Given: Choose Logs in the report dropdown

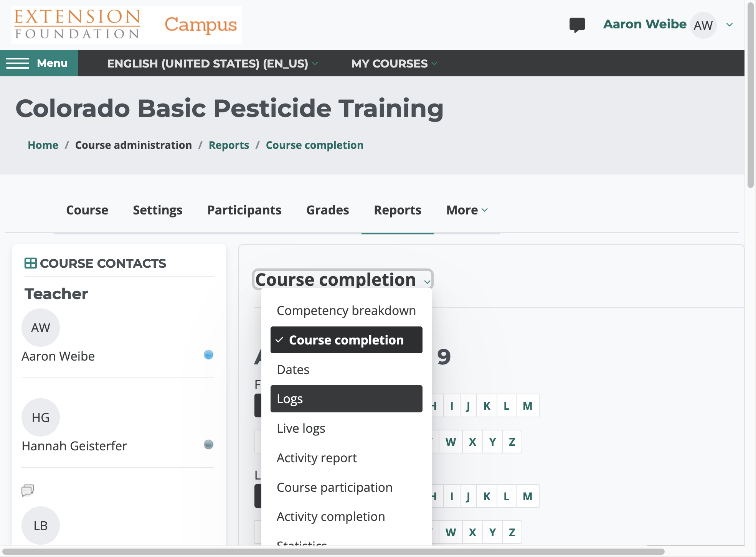Looking at the screenshot, I should point(347,399).
